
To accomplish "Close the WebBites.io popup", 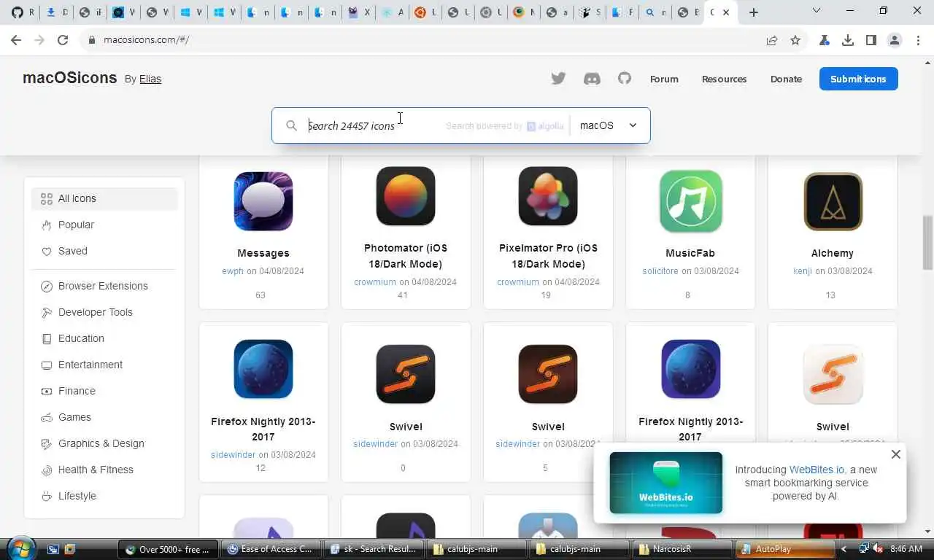I will tap(896, 454).
